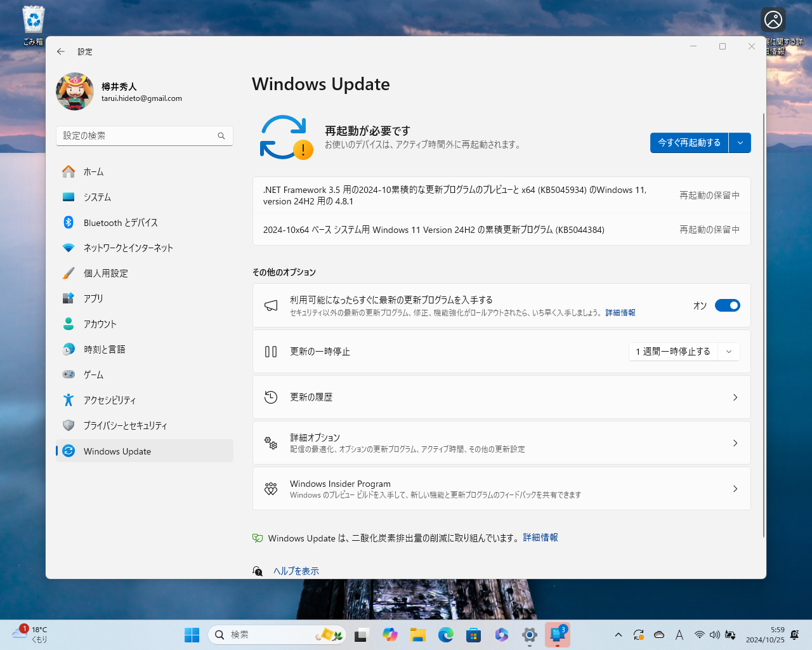Open the weather widget showing 18°C

[x=30, y=635]
